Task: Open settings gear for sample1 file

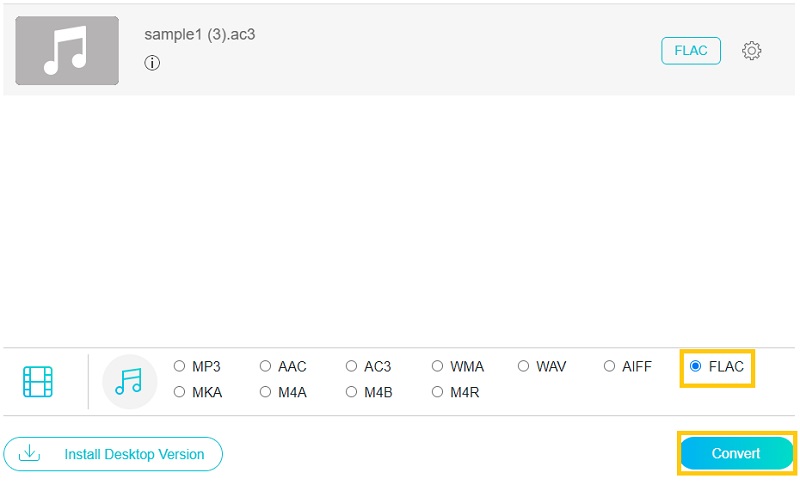Action: point(752,51)
